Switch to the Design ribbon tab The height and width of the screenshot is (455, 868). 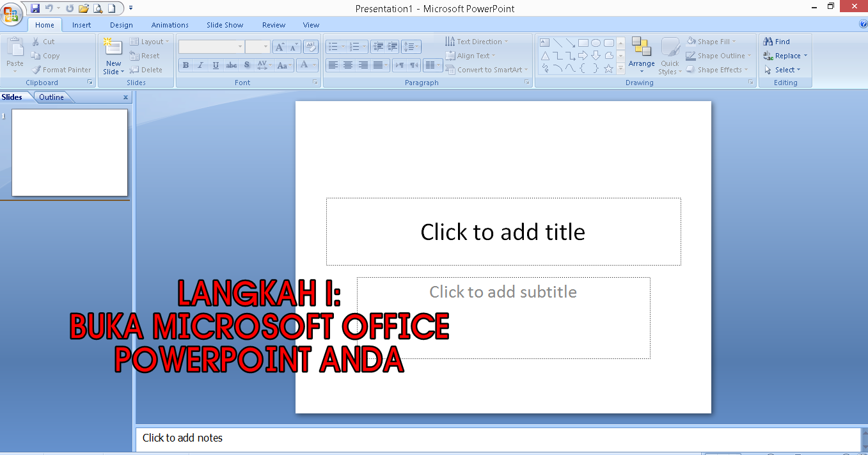(x=122, y=25)
